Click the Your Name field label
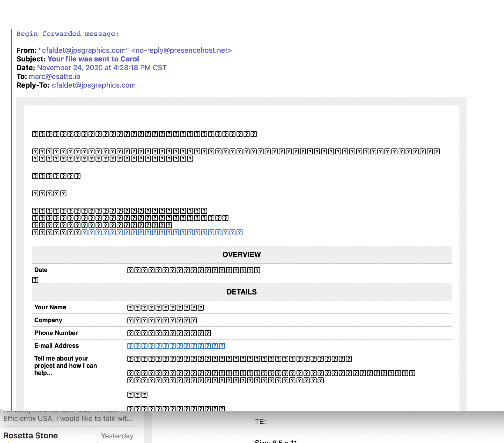The image size is (504, 443). click(x=50, y=307)
